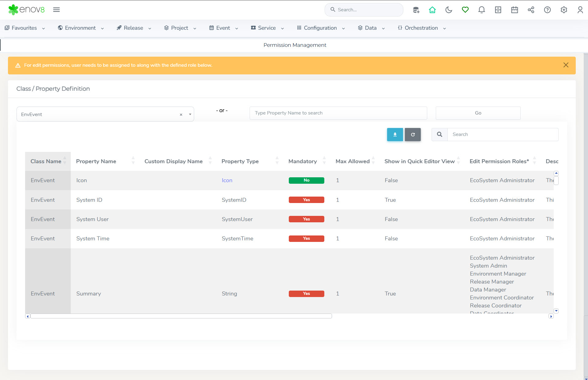Open the Environment menu
Image resolution: width=588 pixels, height=380 pixels.
point(81,28)
